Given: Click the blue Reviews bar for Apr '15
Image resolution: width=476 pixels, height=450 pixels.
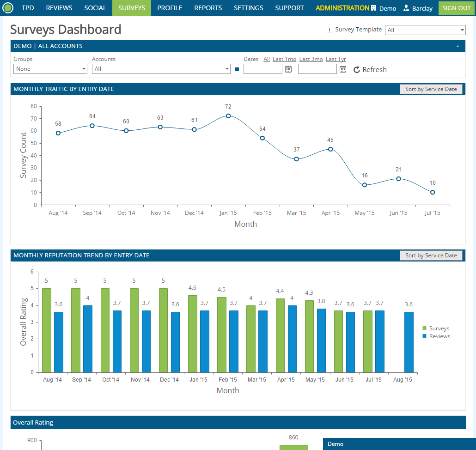Looking at the screenshot, I should (292, 339).
